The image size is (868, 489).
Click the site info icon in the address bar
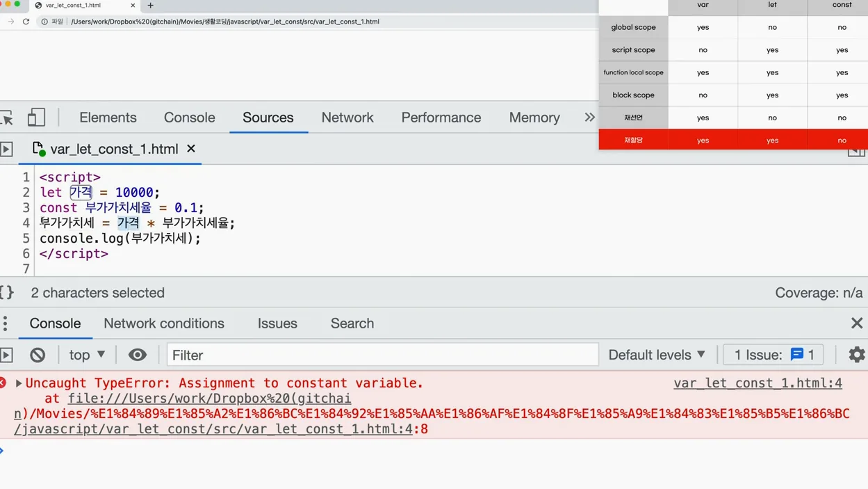point(44,22)
